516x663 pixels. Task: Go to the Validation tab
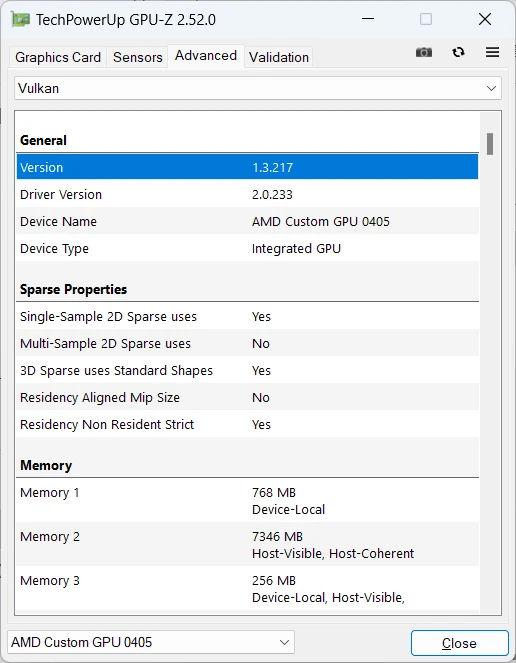click(x=279, y=57)
